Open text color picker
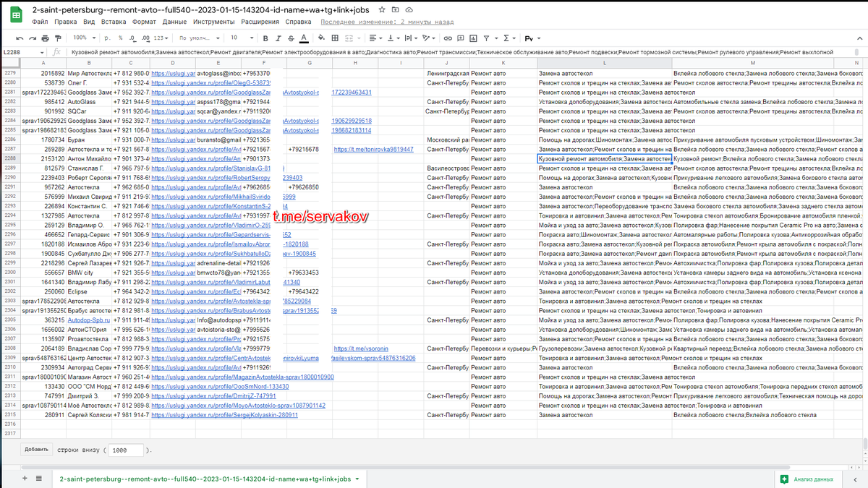 click(x=302, y=38)
